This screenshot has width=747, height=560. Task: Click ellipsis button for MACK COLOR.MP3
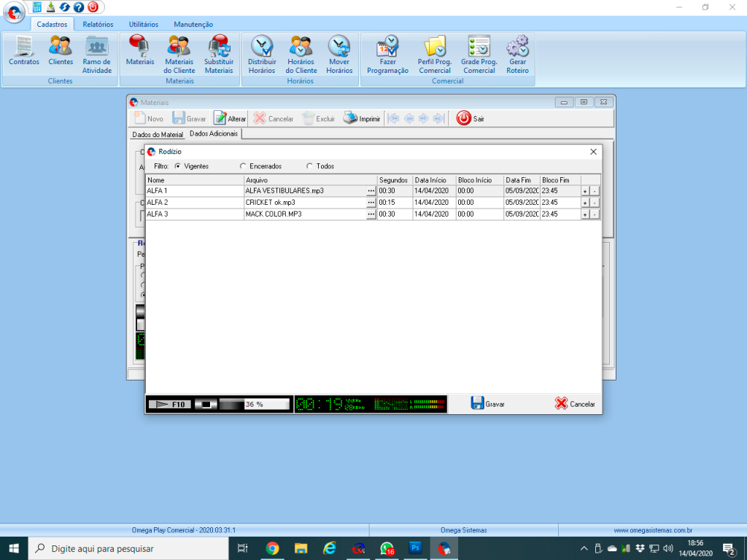371,214
